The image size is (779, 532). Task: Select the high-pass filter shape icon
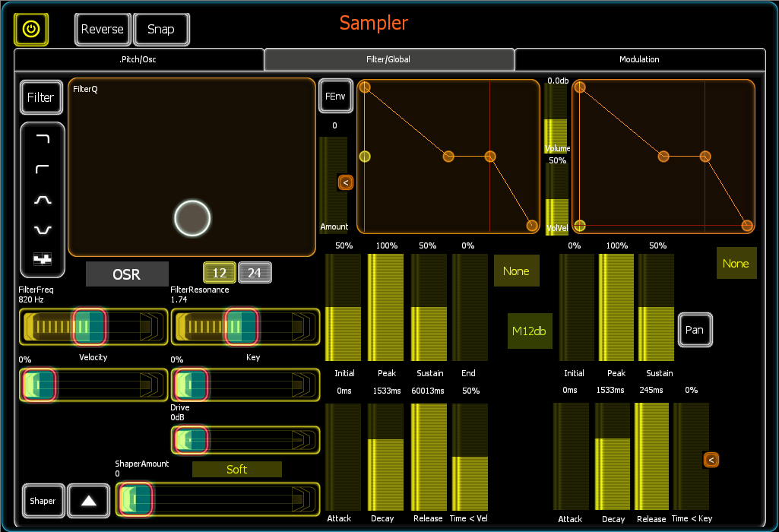click(x=43, y=169)
